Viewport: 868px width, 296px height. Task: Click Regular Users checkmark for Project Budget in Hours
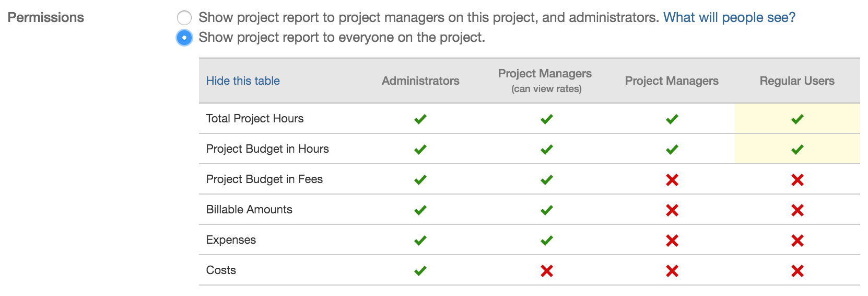[797, 149]
